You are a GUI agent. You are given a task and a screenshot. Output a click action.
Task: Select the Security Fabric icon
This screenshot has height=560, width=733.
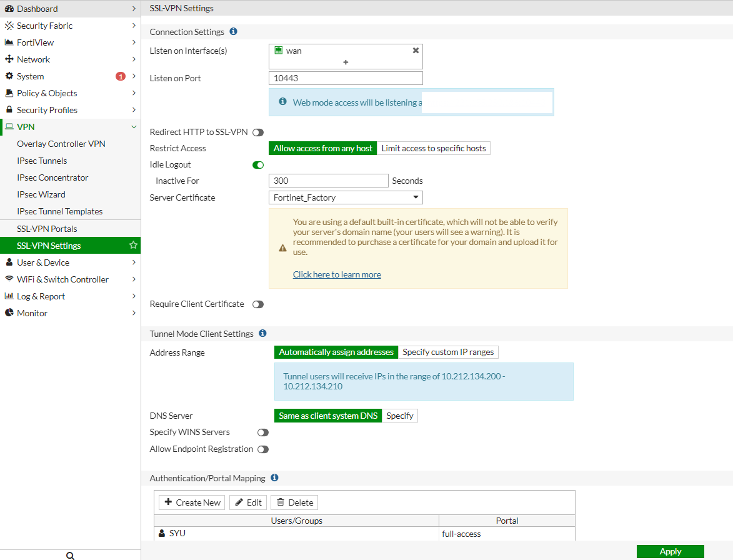(9, 26)
